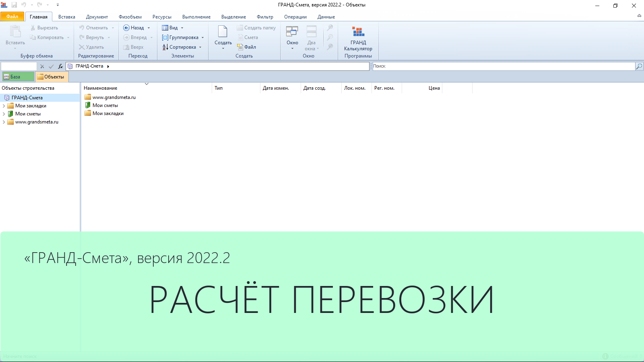
Task: Switch to the Ресурсы ribbon tab
Action: 162,17
